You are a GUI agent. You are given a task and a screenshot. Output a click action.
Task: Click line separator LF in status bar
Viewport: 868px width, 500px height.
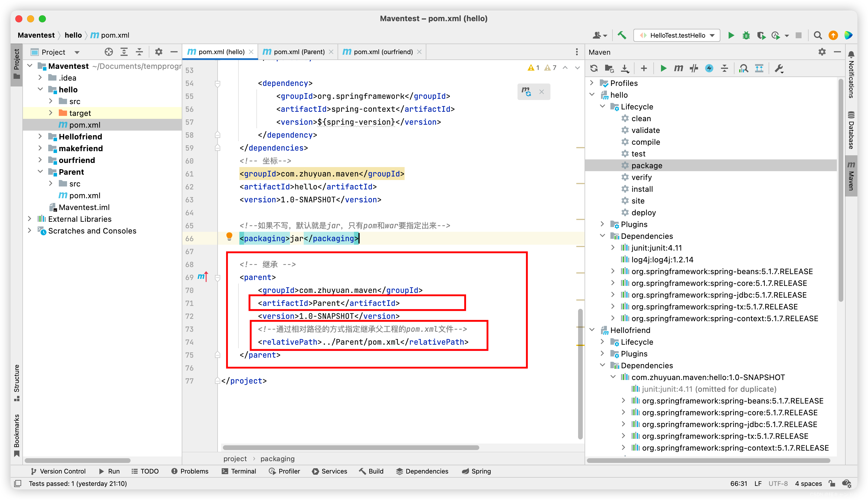(758, 483)
